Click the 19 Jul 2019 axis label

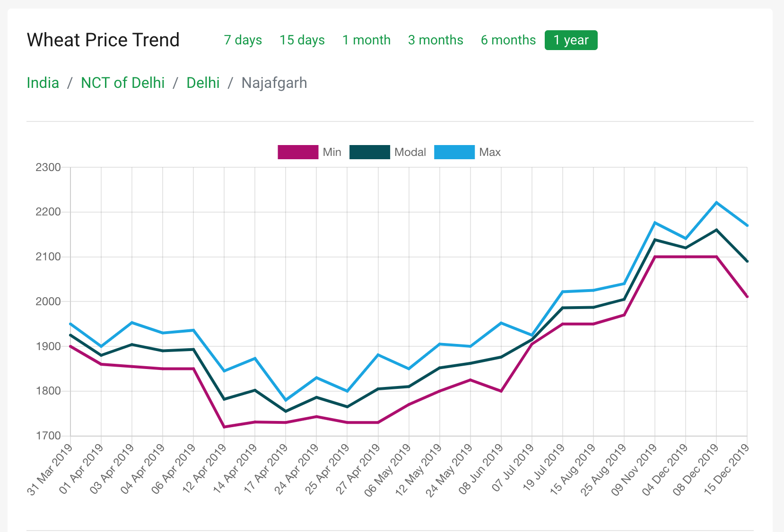click(x=543, y=468)
